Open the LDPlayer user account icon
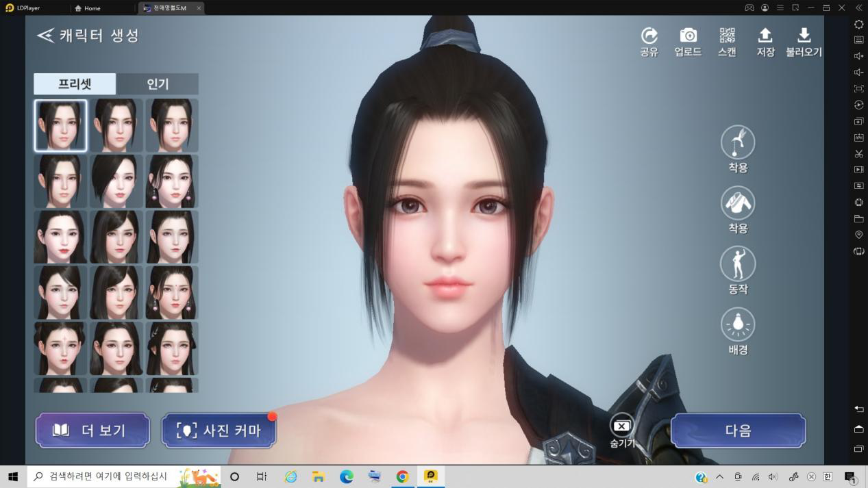This screenshot has height=488, width=868. point(765,8)
